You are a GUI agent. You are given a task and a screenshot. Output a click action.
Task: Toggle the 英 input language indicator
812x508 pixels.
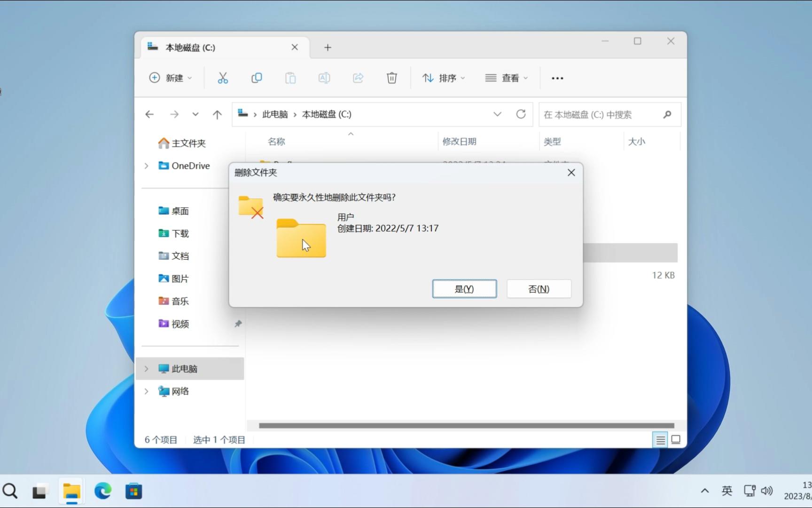(726, 491)
